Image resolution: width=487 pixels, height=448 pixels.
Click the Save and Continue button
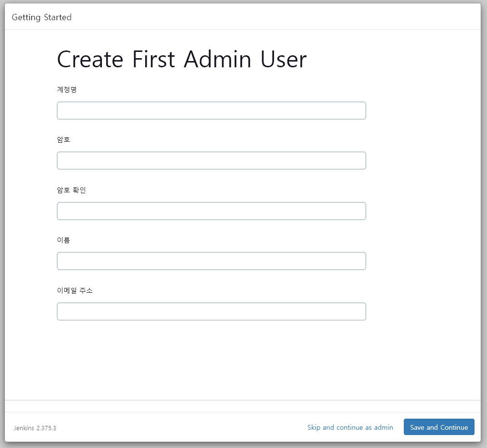pos(439,427)
